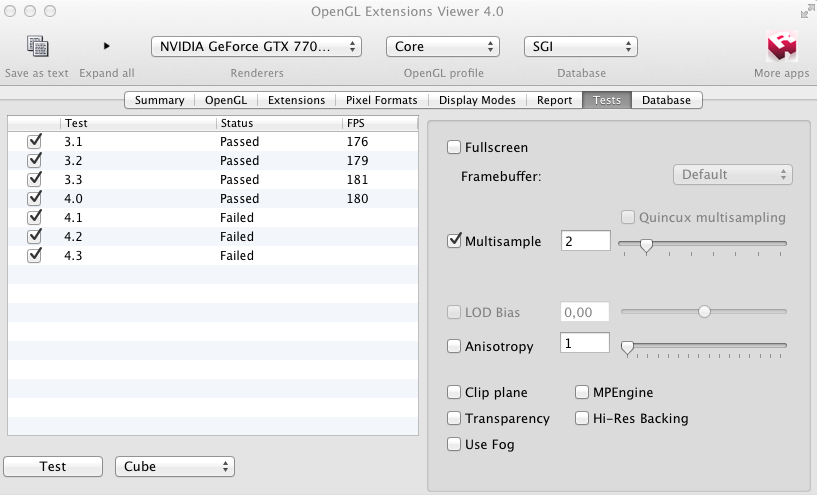Enable the Use Fog checkbox
The height and width of the screenshot is (495, 817).
[454, 444]
